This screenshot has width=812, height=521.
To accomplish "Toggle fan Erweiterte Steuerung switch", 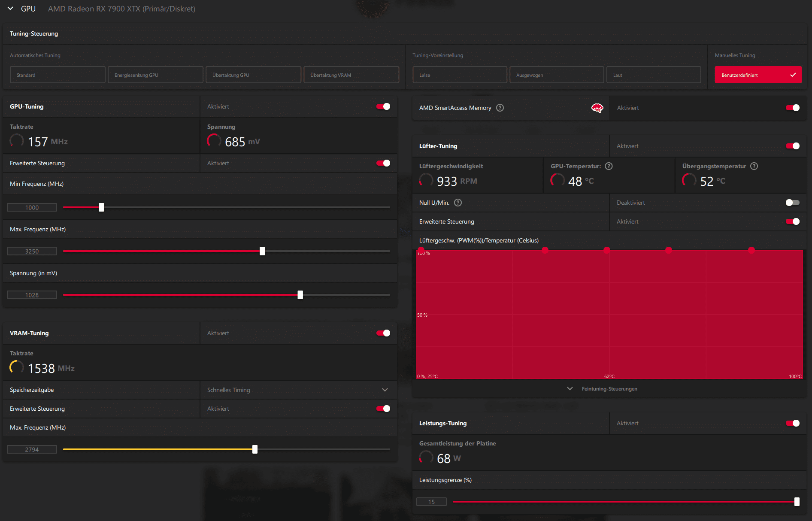I will [x=793, y=221].
